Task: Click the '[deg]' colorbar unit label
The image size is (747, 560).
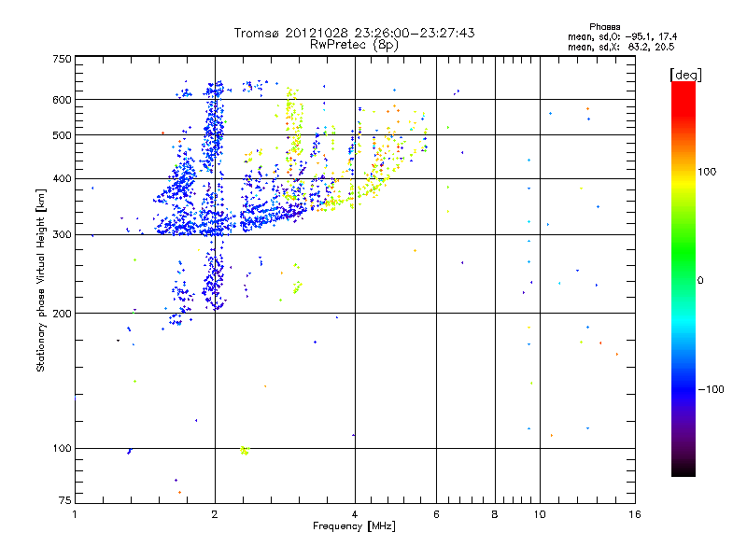Action: tap(685, 75)
